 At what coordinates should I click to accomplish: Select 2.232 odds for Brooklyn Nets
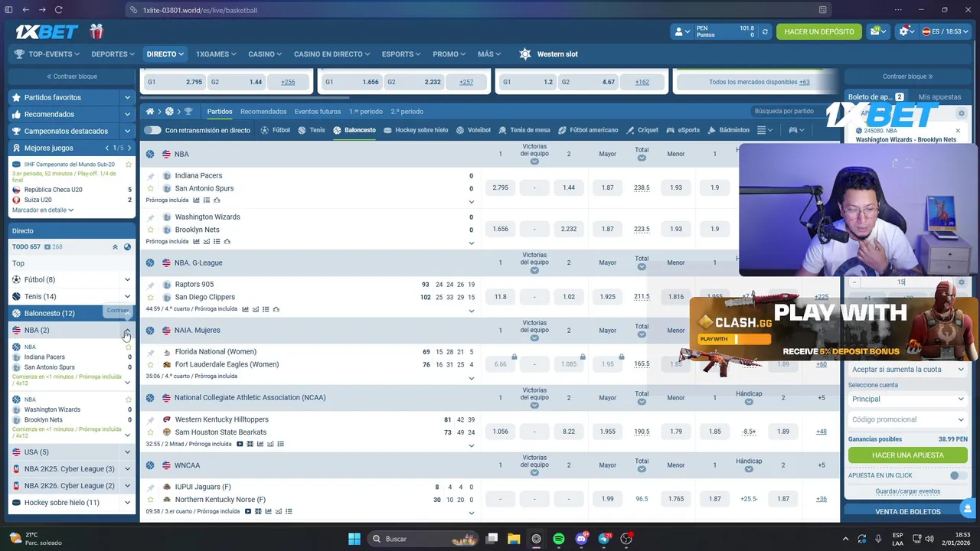(x=569, y=229)
